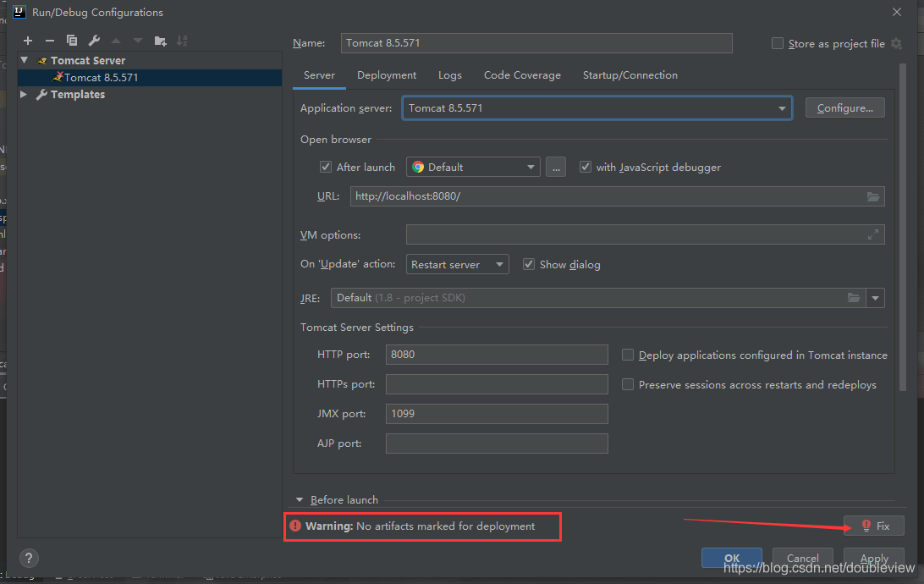Toggle the with JavaScript debugger checkbox
This screenshot has height=584, width=924.
pyautogui.click(x=586, y=168)
